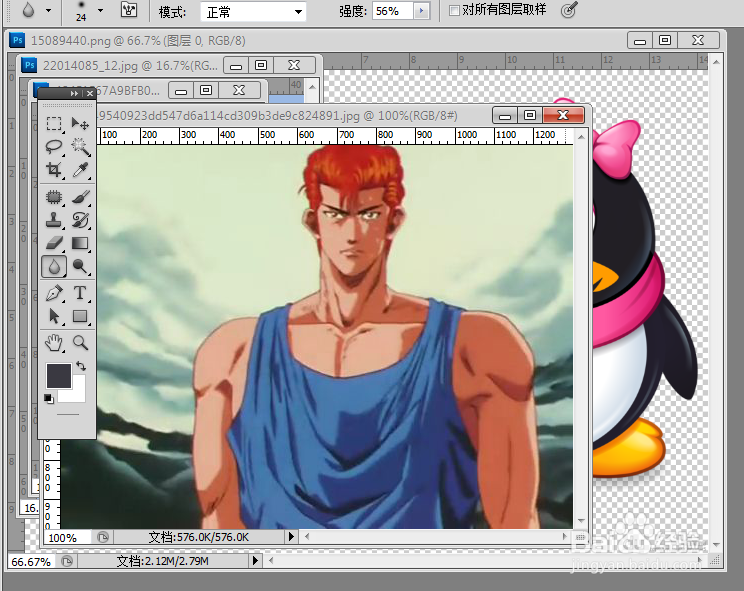Collapse the toolbox panel with double arrows
The height and width of the screenshot is (591, 744).
74,93
